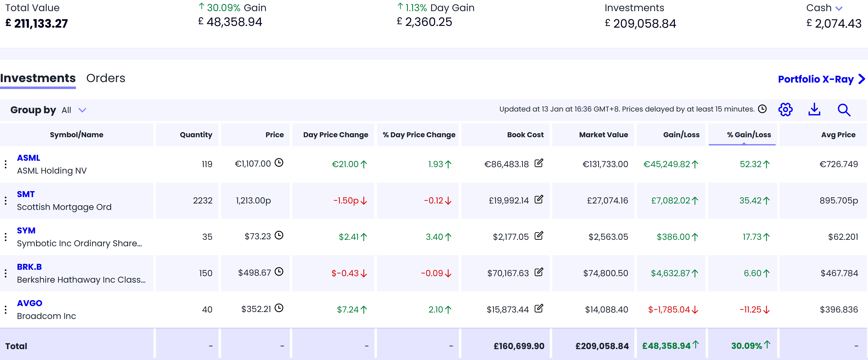
Task: Sort by % Gain/Loss column header
Action: (748, 135)
